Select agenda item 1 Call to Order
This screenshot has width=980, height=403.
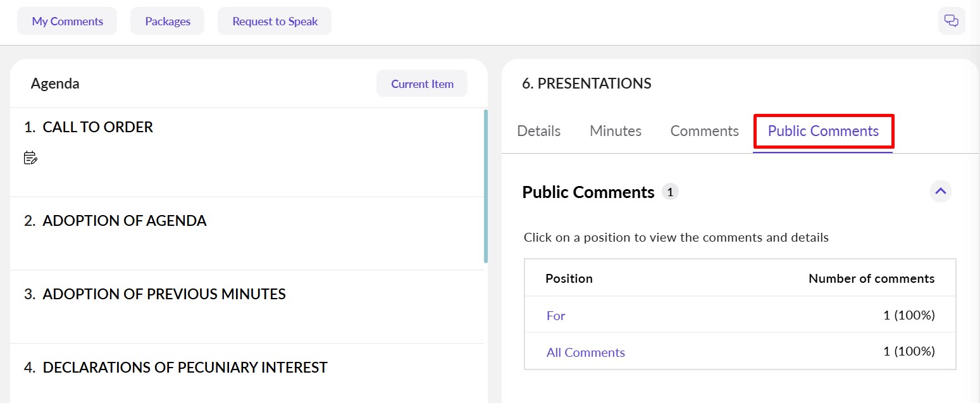tap(97, 127)
